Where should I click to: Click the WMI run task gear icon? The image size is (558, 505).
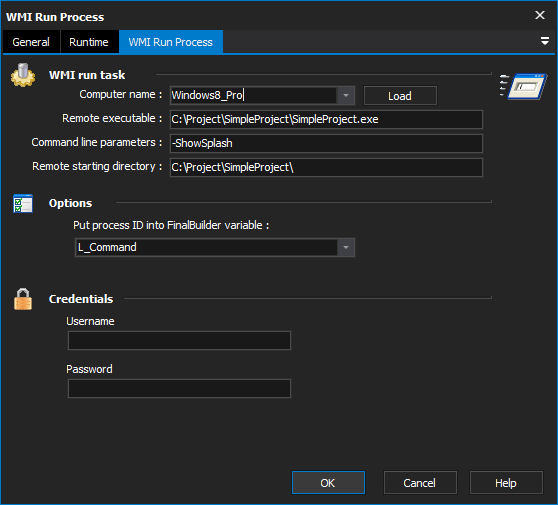(x=23, y=75)
